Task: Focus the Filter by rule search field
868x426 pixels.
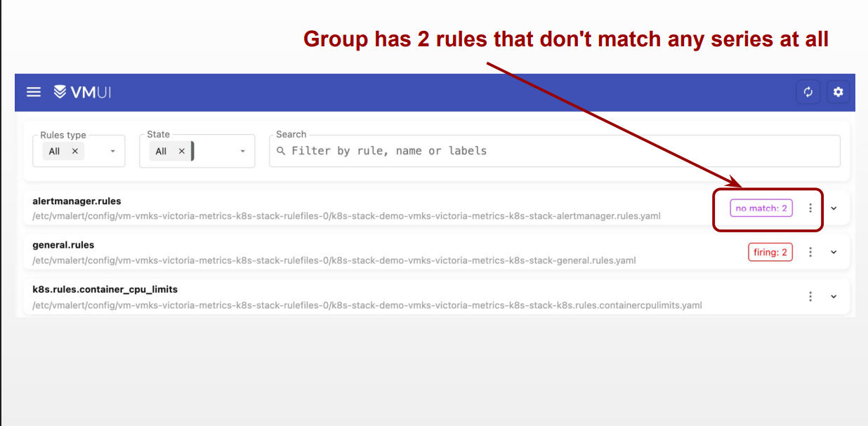Action: pyautogui.click(x=555, y=151)
